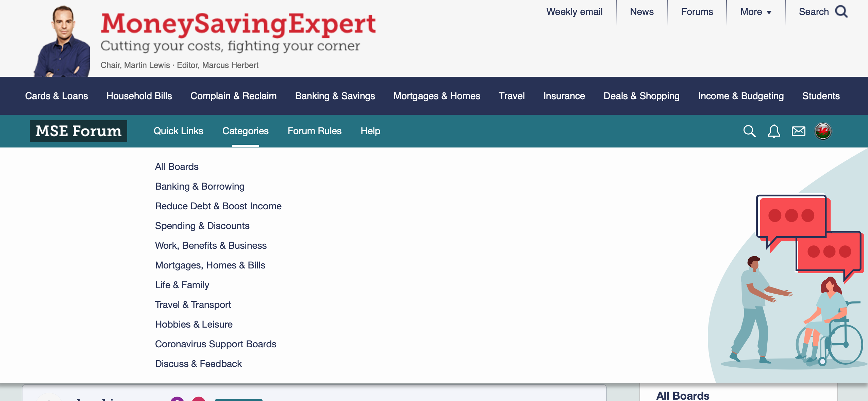Open Travel section in main nav
This screenshot has width=868, height=401.
click(512, 96)
